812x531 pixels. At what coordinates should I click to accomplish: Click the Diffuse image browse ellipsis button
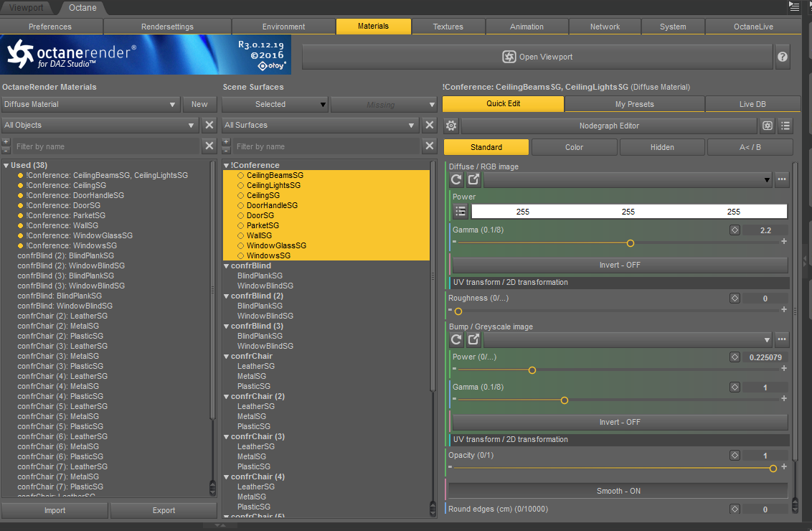click(782, 180)
